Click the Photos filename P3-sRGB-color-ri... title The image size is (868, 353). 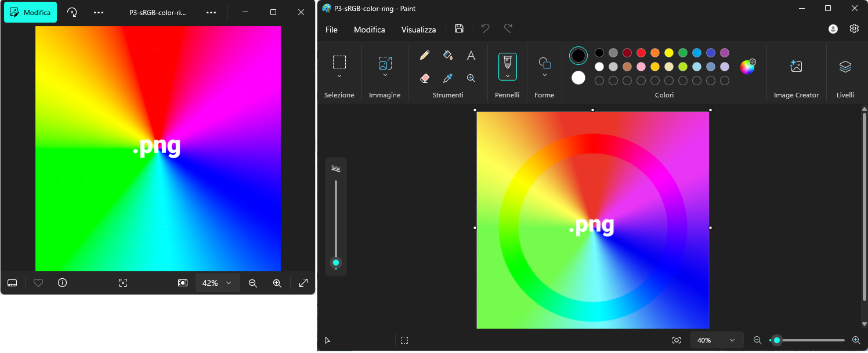tap(158, 12)
